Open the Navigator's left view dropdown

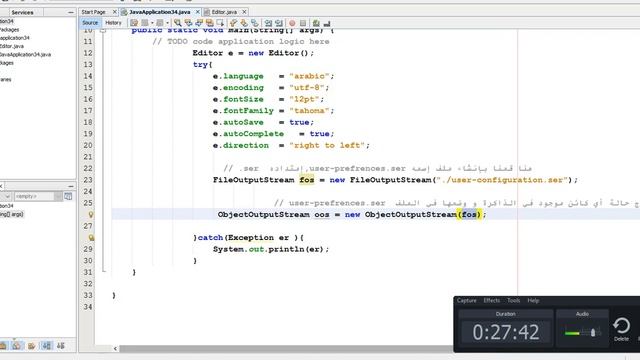click(6, 196)
